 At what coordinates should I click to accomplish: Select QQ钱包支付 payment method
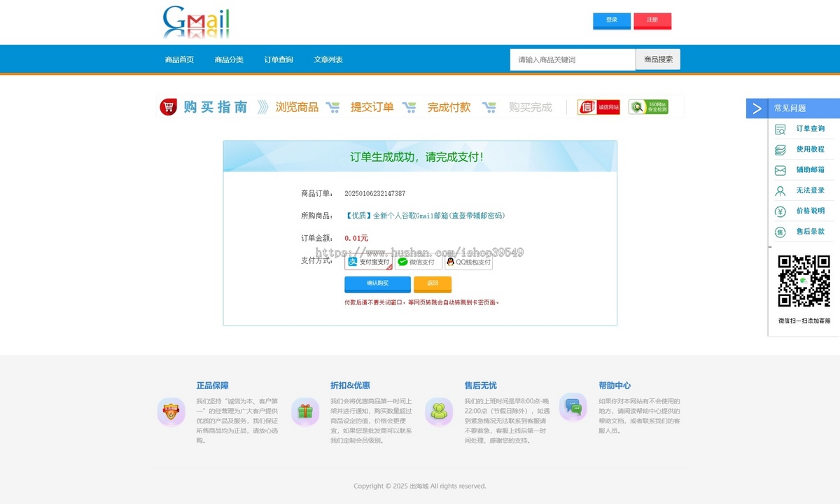point(468,262)
